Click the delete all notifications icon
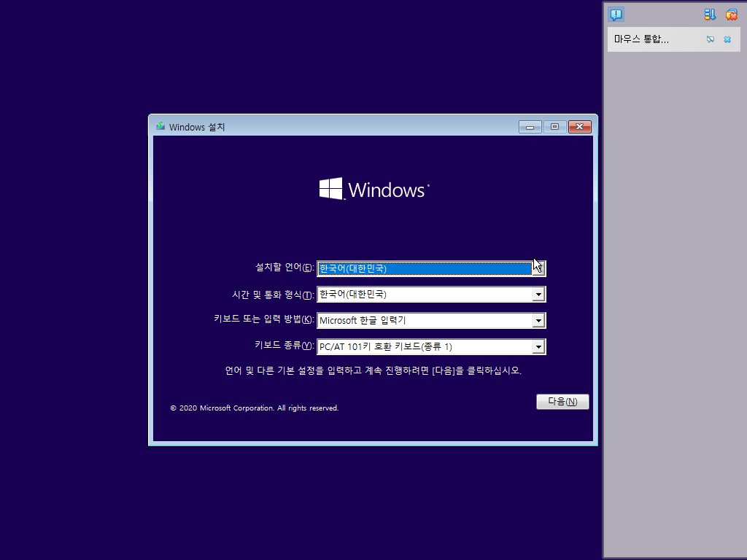Viewport: 747px width, 560px height. point(731,15)
